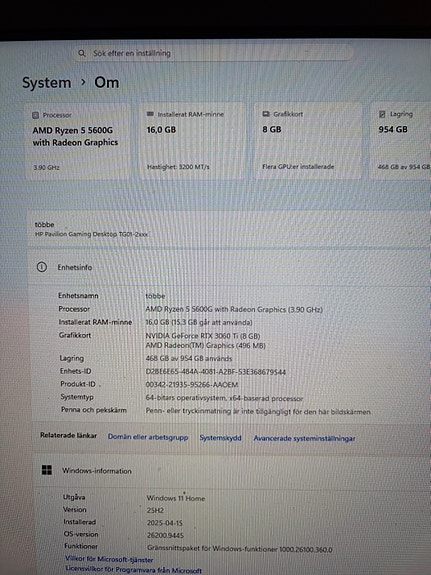Image resolution: width=431 pixels, height=575 pixels.
Task: Open the Systemskydd link
Action: tap(220, 438)
